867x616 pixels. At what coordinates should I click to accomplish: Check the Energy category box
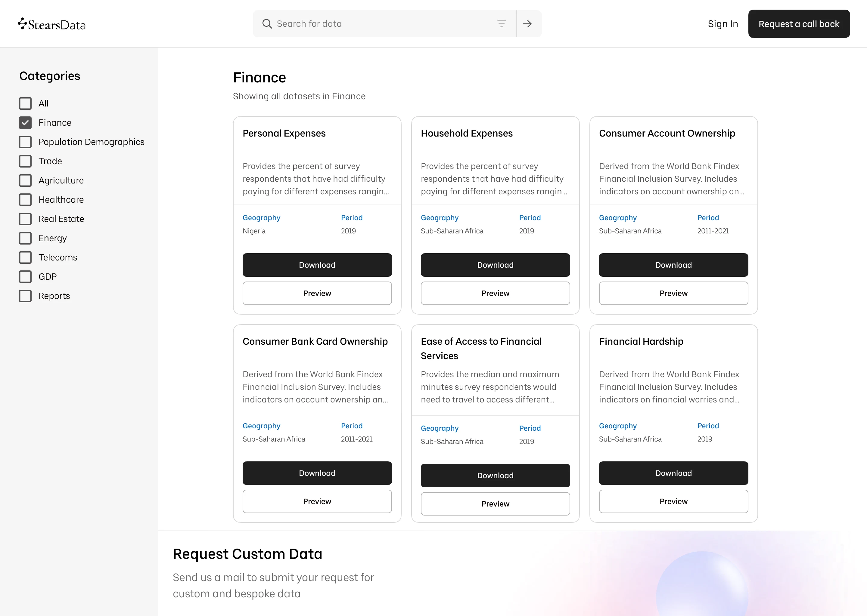pyautogui.click(x=25, y=238)
